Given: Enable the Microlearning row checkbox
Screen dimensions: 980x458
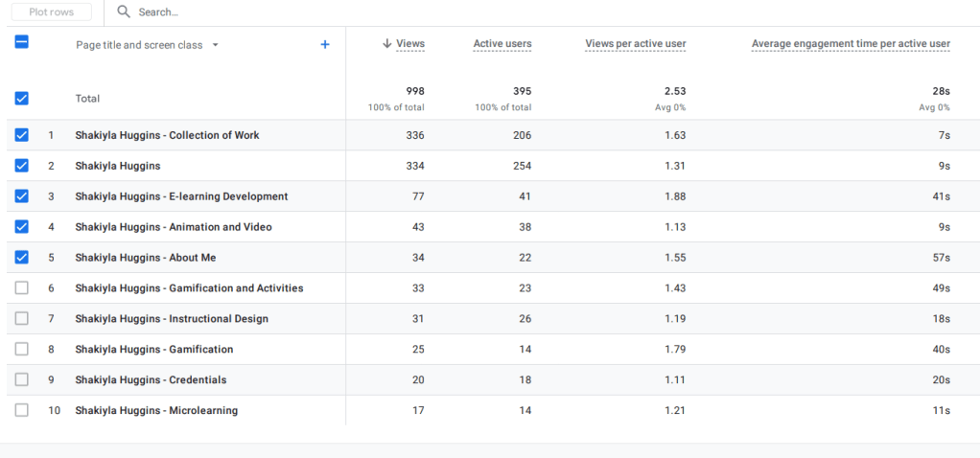Looking at the screenshot, I should (x=22, y=410).
